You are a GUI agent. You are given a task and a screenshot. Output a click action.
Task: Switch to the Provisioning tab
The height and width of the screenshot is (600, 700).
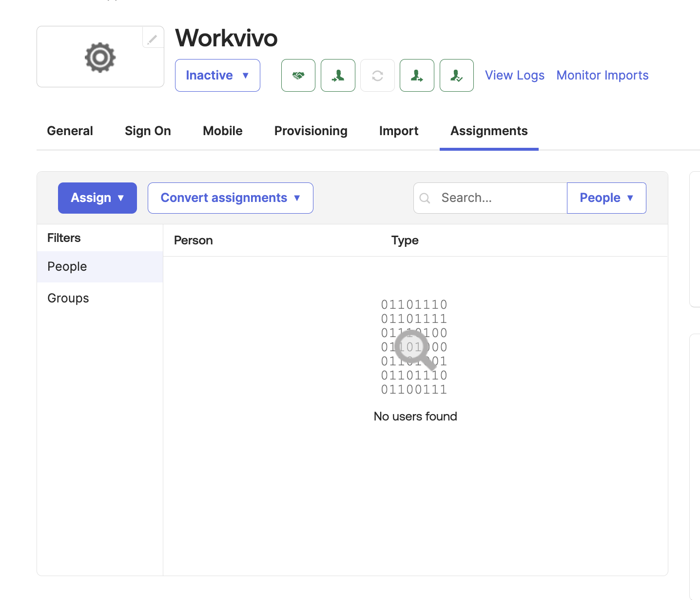pos(311,131)
